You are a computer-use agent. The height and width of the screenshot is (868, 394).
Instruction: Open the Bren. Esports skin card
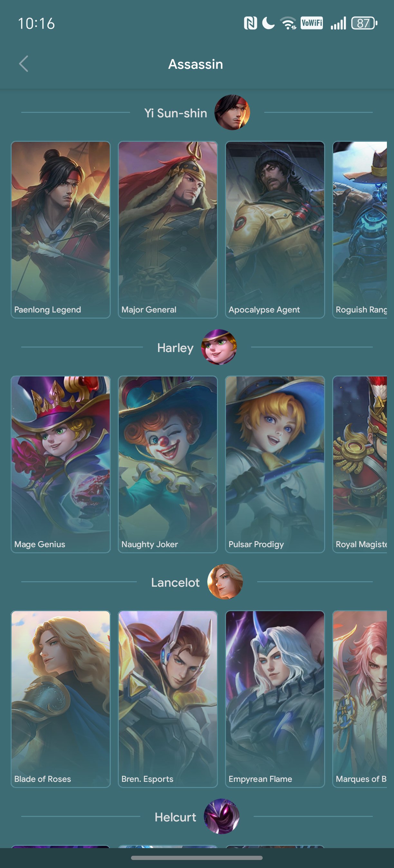[168, 699]
